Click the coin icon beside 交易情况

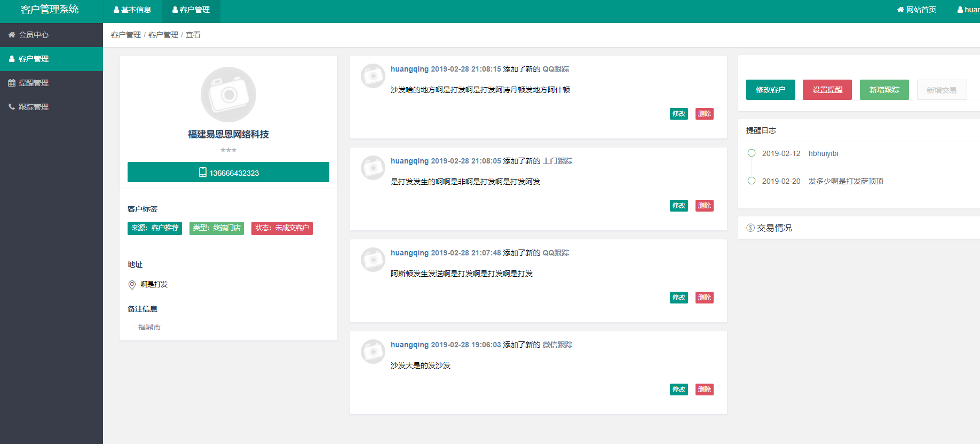pos(750,228)
